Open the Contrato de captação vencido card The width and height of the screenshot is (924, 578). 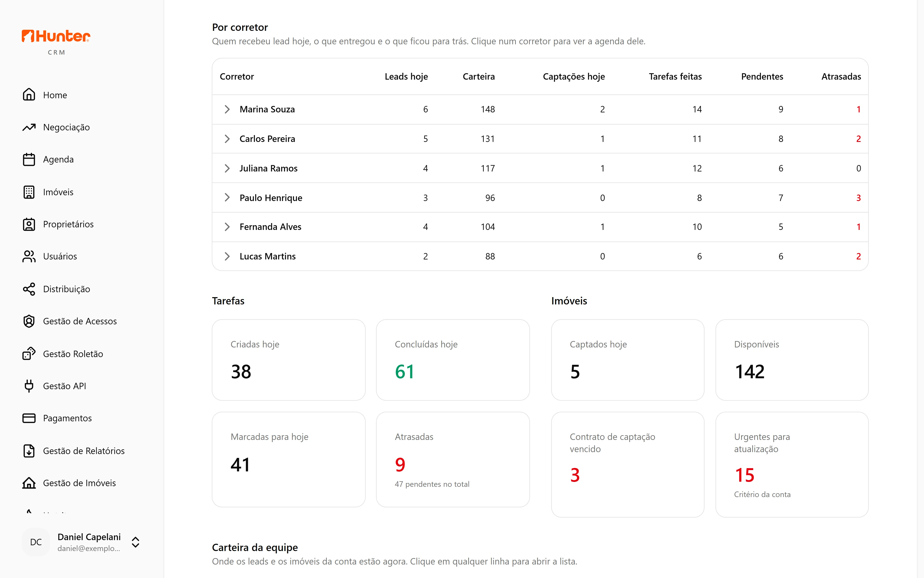pos(628,465)
